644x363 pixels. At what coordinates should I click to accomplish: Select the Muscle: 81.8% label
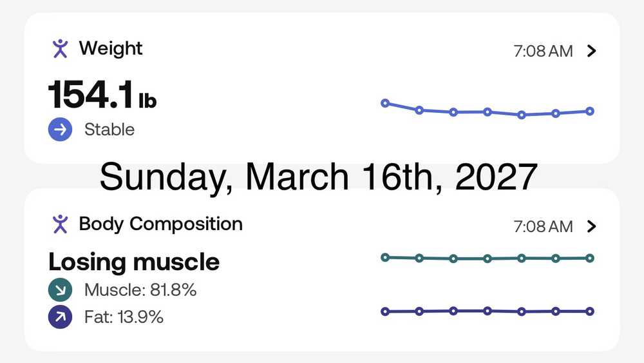(140, 290)
